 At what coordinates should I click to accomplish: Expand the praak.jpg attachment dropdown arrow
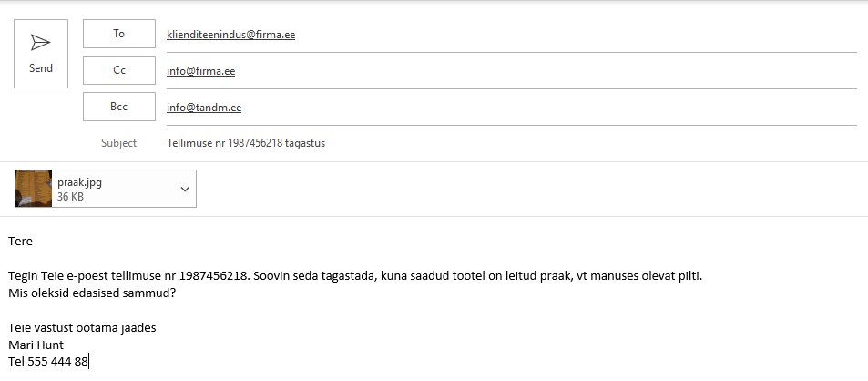[x=185, y=190]
